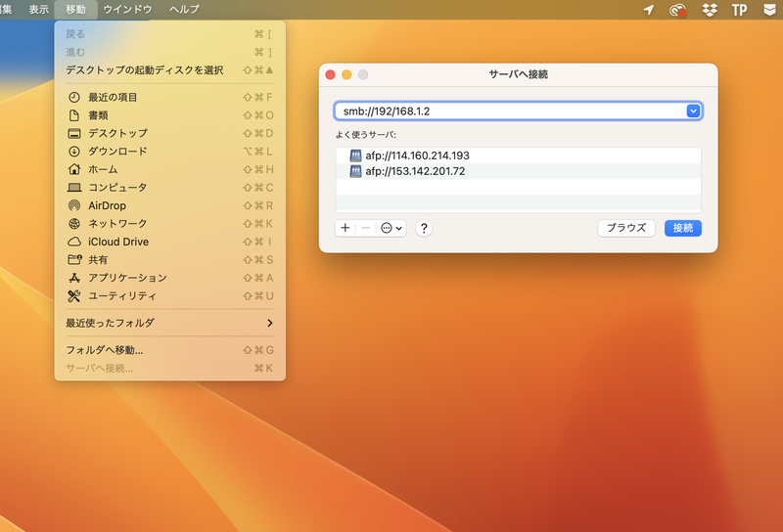Click the location arrow icon in menu bar
Image resolution: width=783 pixels, height=532 pixels.
pyautogui.click(x=649, y=10)
